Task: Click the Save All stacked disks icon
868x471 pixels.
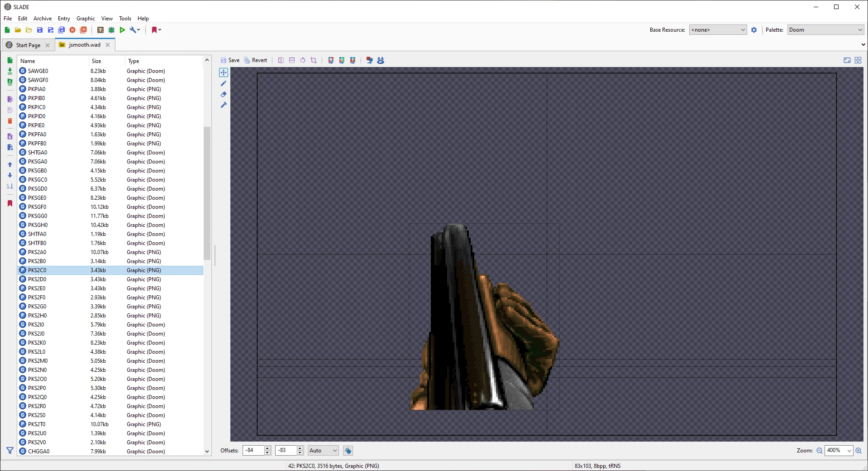Action: [62, 30]
